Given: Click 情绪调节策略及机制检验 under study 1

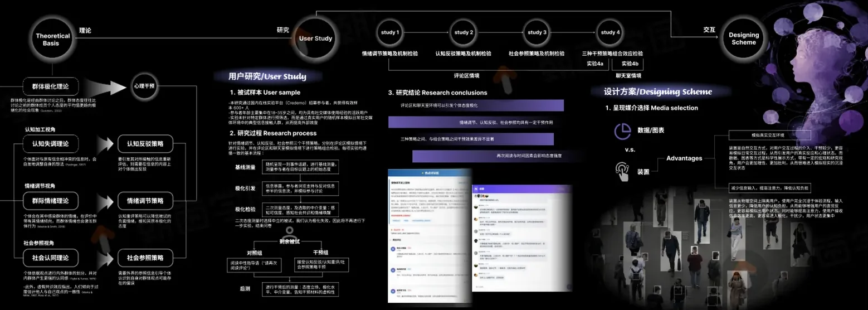Looking at the screenshot, I should 390,54.
